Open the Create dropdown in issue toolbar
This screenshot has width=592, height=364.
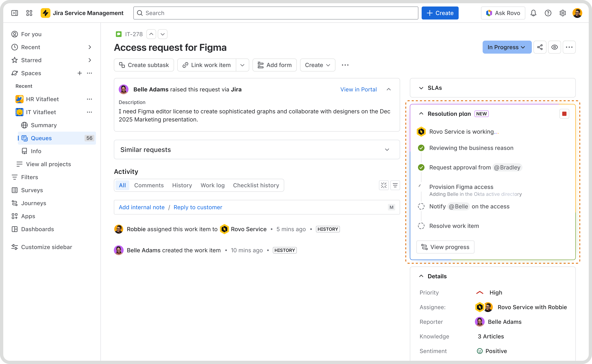(317, 65)
